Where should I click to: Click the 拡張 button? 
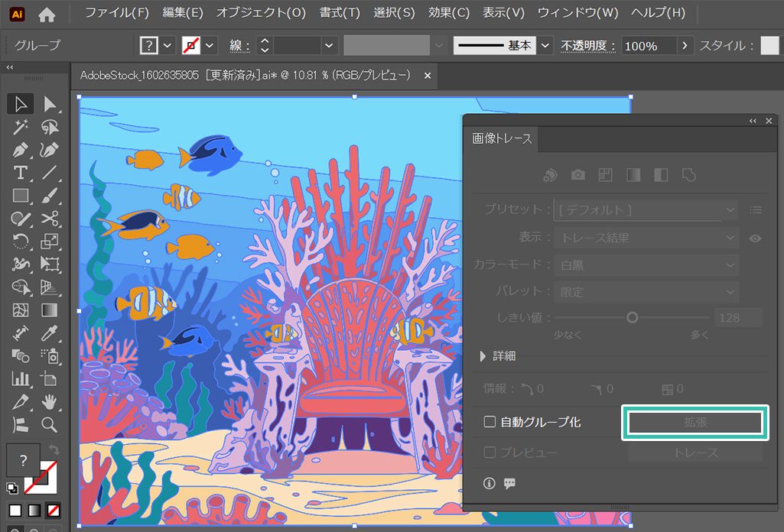[x=695, y=423]
